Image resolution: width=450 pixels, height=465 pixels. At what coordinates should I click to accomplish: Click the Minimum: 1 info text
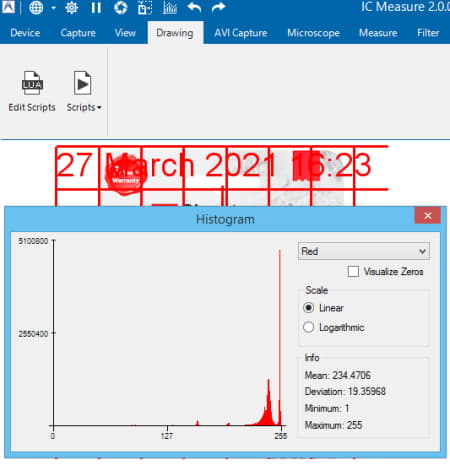(x=327, y=408)
